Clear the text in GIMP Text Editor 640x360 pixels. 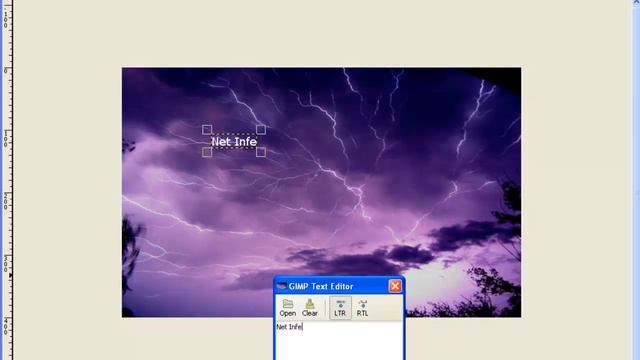(x=310, y=308)
